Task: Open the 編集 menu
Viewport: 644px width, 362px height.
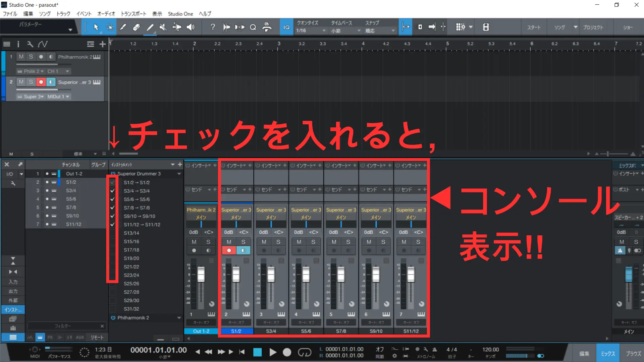Action: pyautogui.click(x=28, y=14)
